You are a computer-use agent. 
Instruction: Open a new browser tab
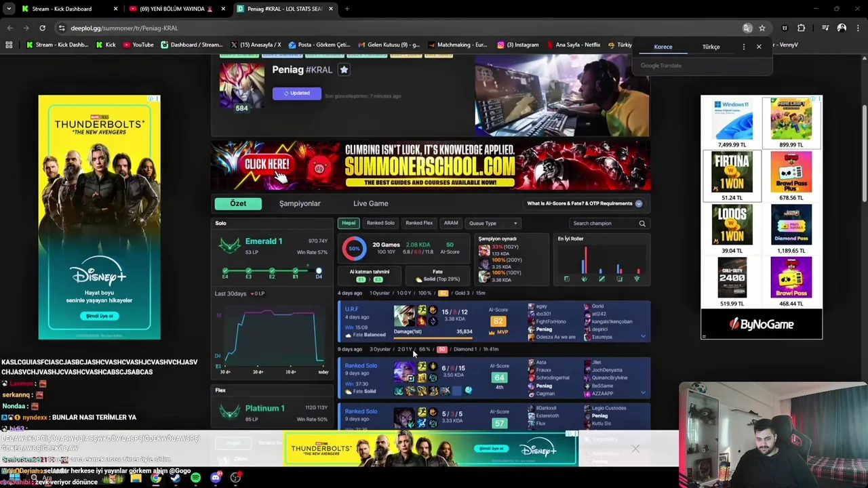pyautogui.click(x=347, y=9)
